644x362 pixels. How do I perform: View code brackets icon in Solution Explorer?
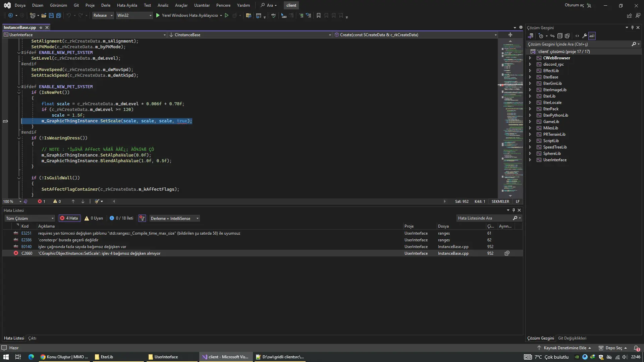pos(577,36)
